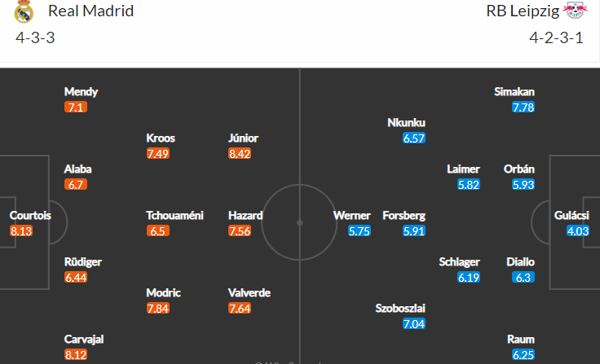This screenshot has height=364, width=600.
Task: Click the Real Madrid crest icon
Action: coord(24,11)
